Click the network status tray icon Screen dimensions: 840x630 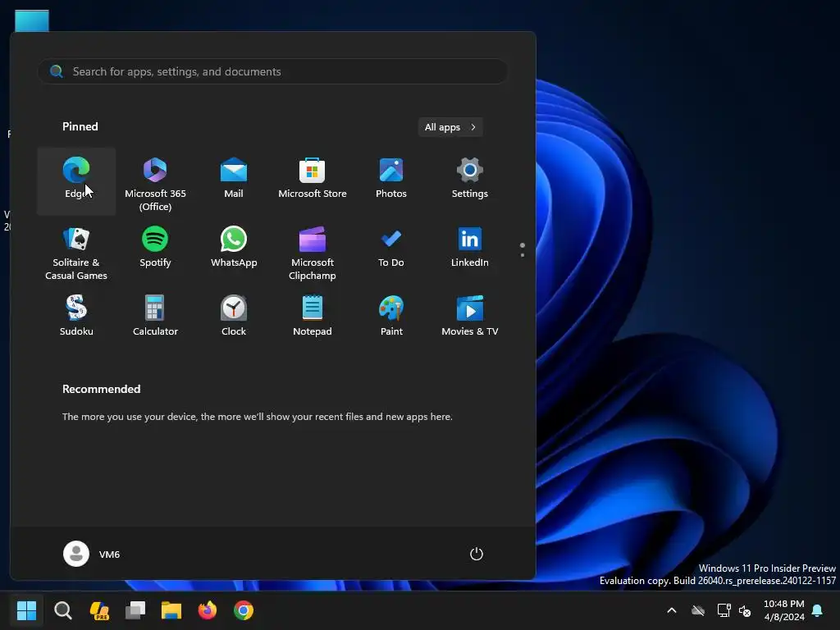[x=724, y=610]
